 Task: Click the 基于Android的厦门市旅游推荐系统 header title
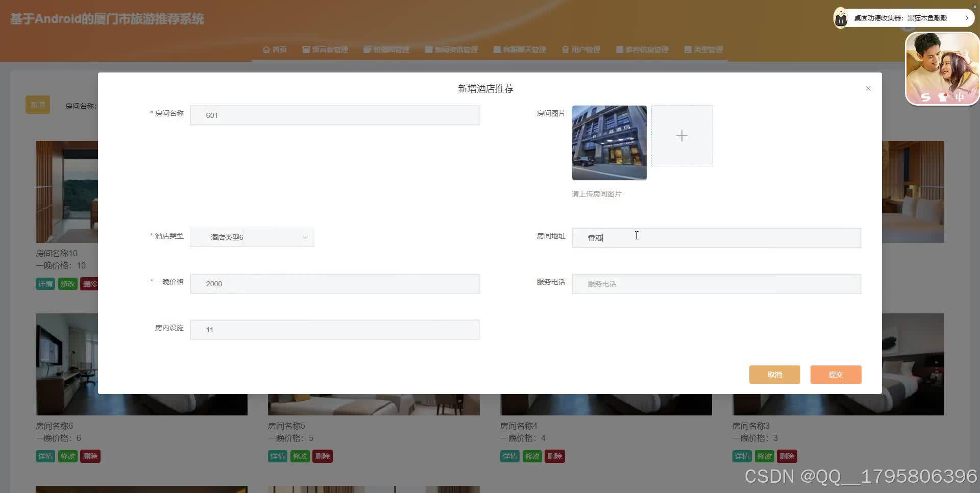click(x=107, y=19)
